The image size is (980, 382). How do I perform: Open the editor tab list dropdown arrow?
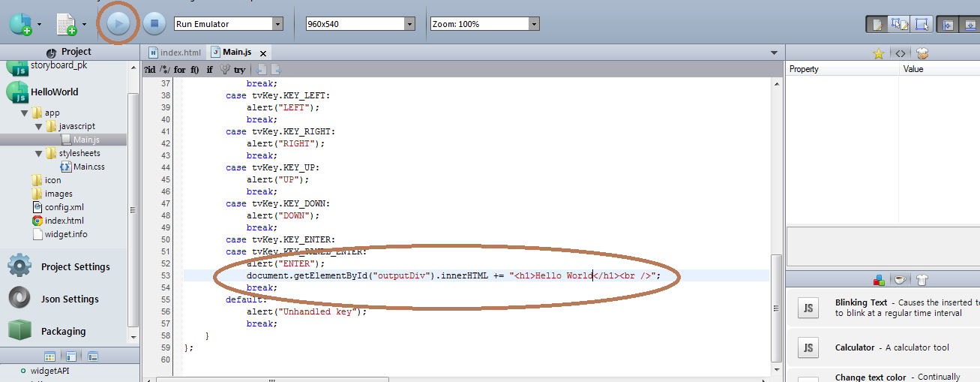click(774, 53)
